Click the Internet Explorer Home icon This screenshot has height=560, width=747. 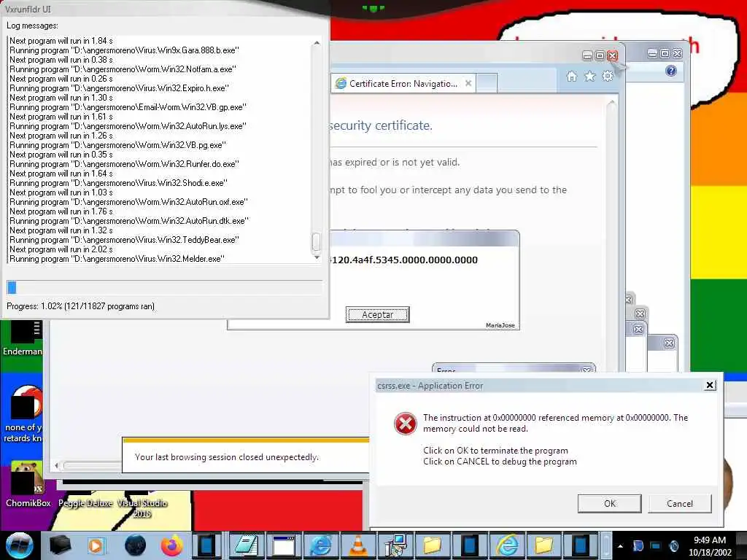[x=572, y=76]
